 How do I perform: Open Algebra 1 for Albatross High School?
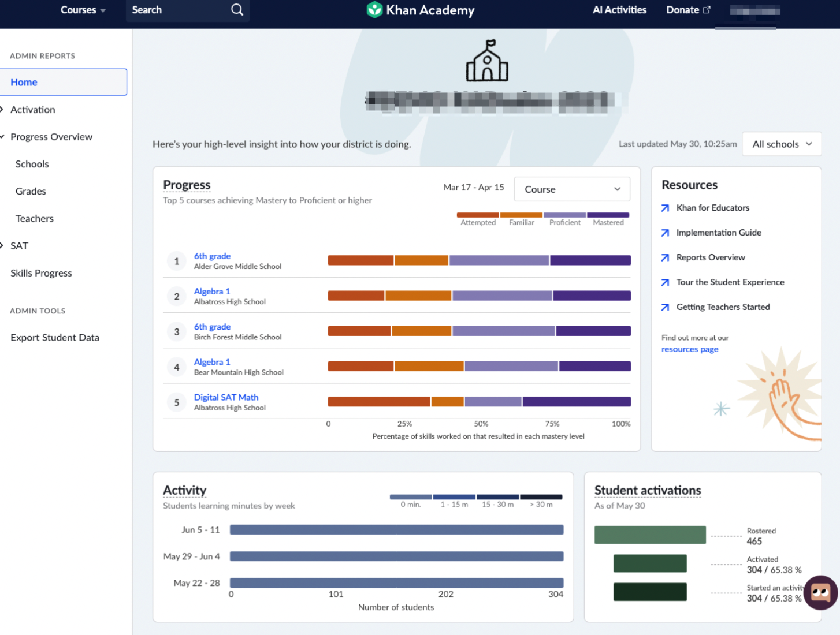point(212,292)
